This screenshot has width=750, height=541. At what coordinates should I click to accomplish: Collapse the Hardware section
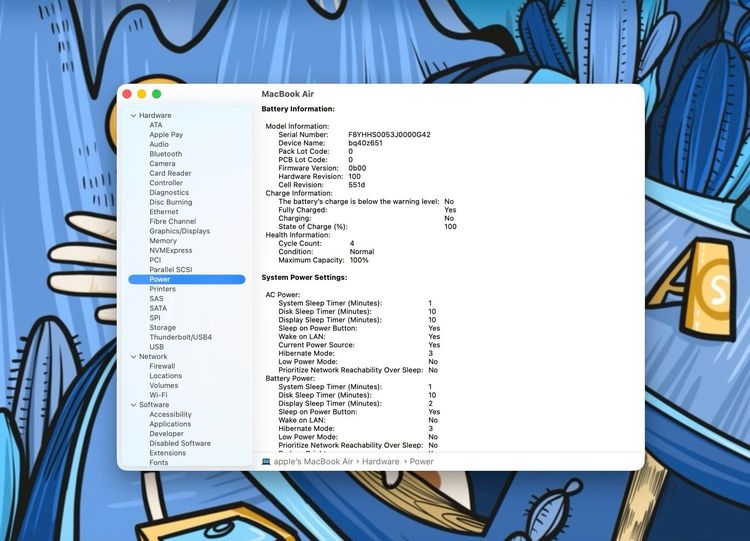tap(133, 116)
